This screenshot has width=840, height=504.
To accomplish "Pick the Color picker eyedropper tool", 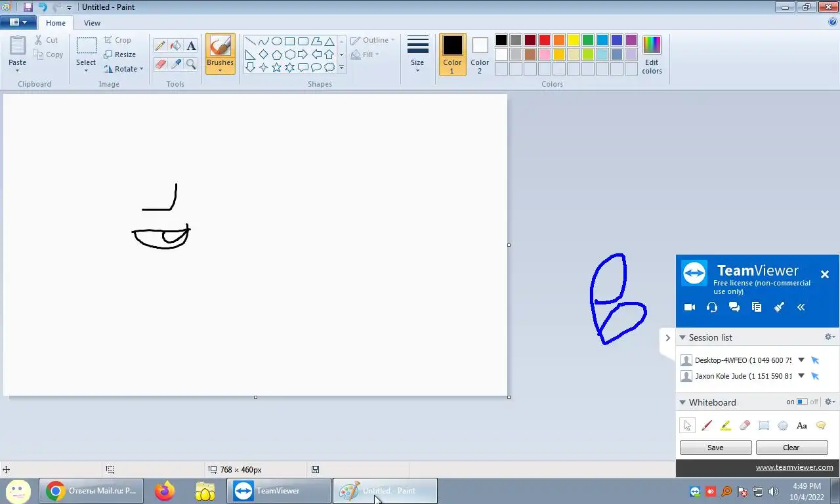I will pos(175,64).
